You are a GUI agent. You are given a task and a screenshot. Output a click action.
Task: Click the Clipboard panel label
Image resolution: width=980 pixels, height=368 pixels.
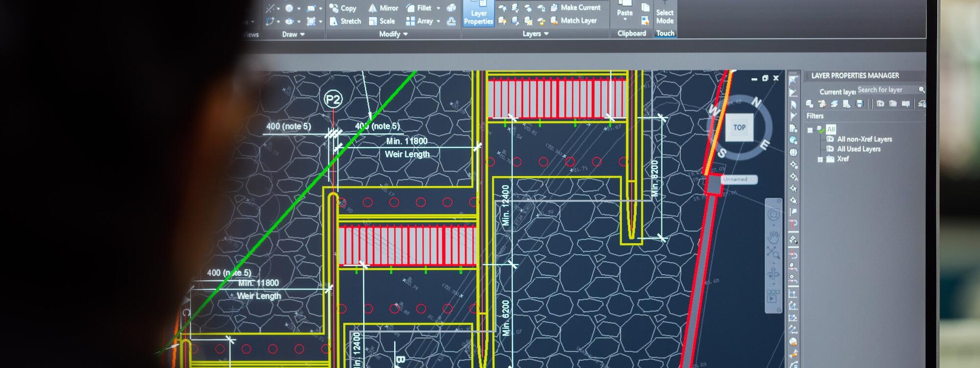[x=632, y=33]
